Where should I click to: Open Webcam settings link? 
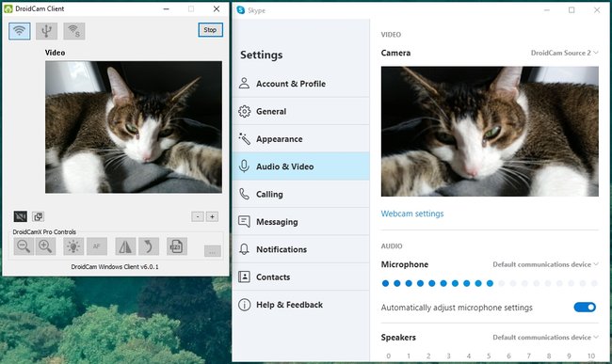coord(412,214)
